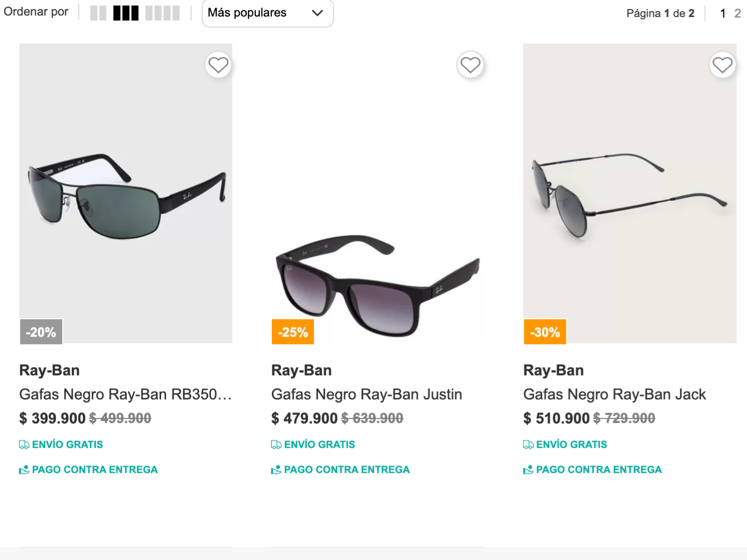Screen dimensions: 747x560
Task: Add Ray-Ban RB350 glasses to wishlist
Action: tap(218, 65)
